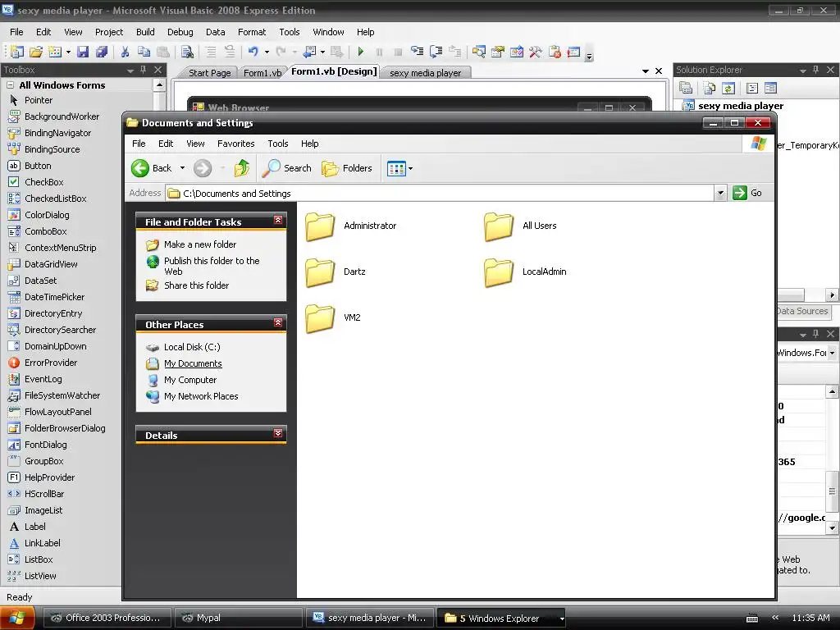Open the Error List toolbar icon
Viewport: 840px width, 630px height.
pos(573,52)
